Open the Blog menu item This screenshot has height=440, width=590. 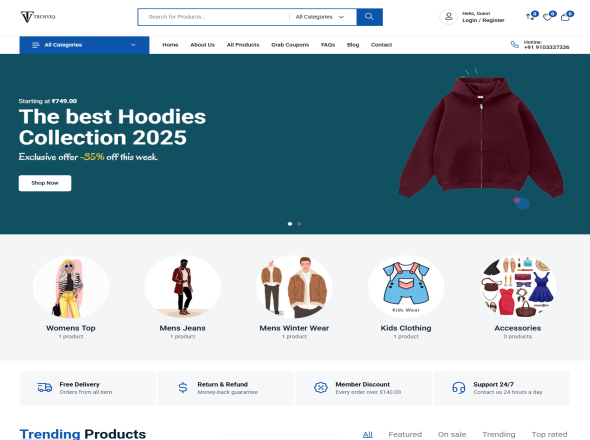(x=353, y=45)
